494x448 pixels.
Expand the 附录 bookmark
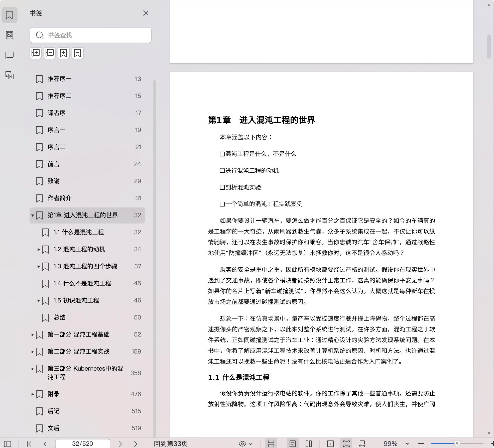pos(33,394)
